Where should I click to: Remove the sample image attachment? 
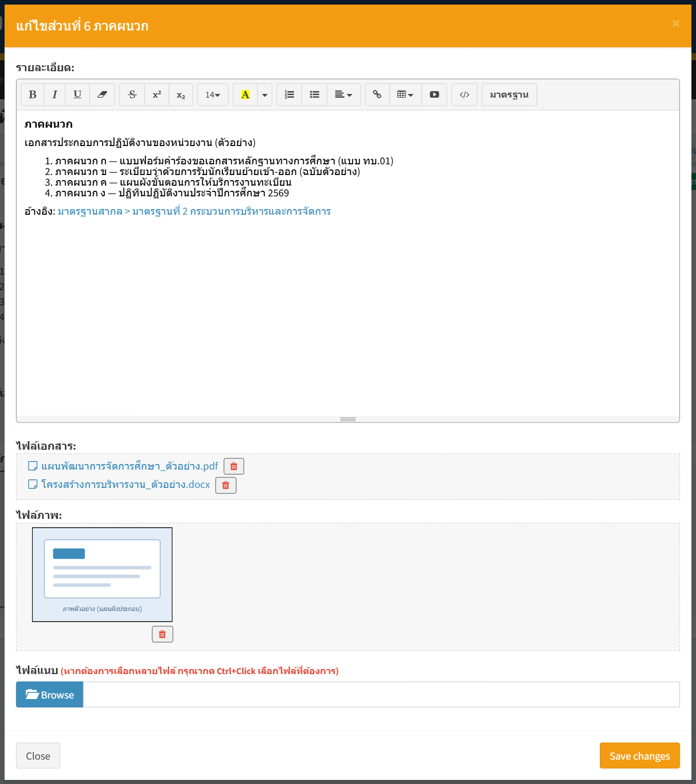pos(162,634)
